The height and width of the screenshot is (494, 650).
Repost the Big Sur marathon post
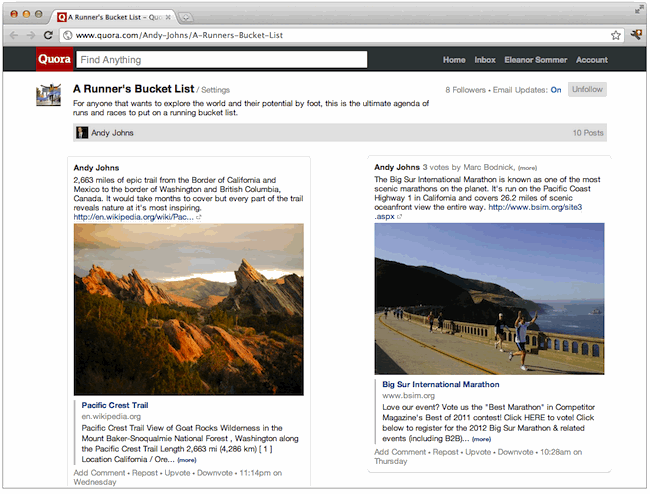446,452
